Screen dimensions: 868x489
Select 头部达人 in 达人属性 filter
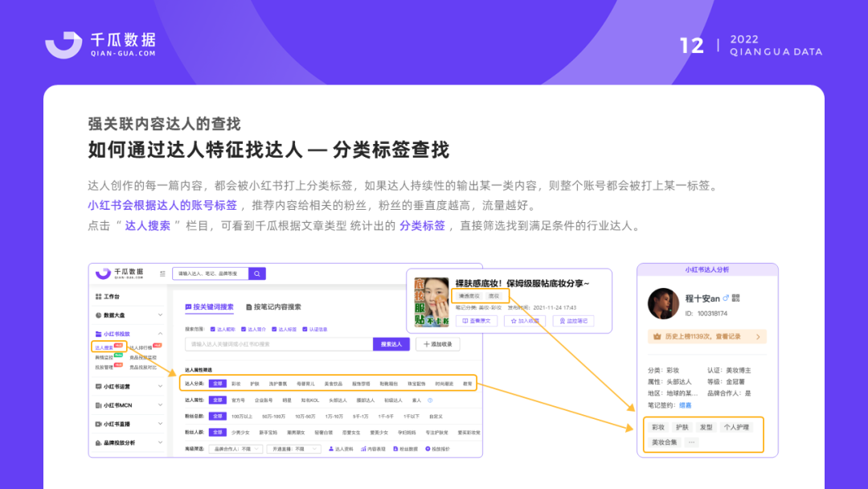[338, 401]
